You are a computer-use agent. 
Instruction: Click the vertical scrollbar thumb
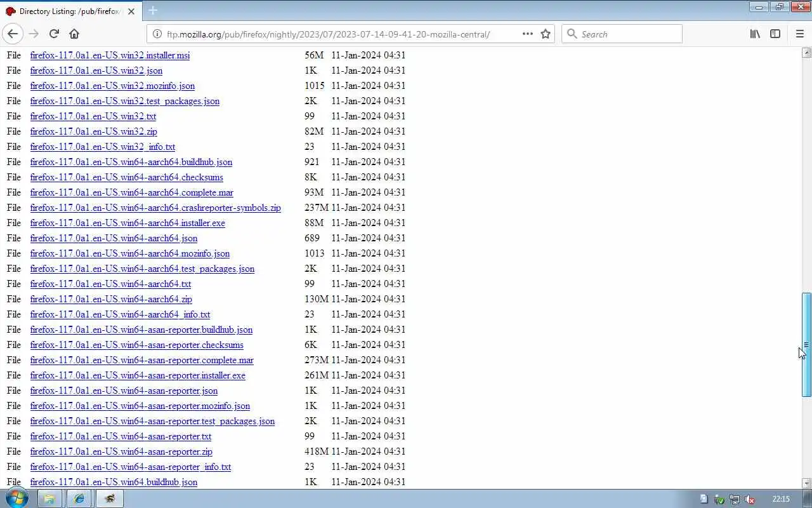click(806, 345)
